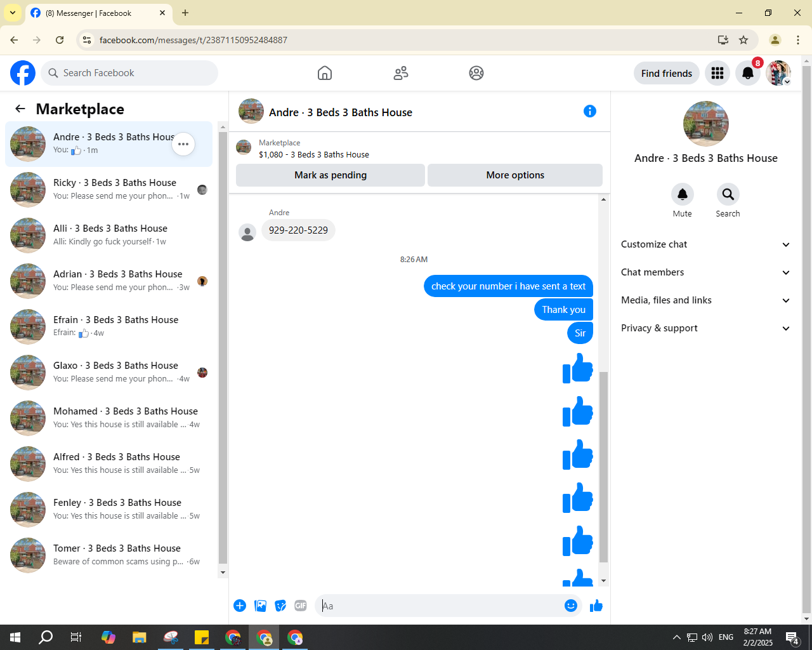The image size is (812, 650).
Task: Open File Explorer from the taskbar
Action: (x=139, y=637)
